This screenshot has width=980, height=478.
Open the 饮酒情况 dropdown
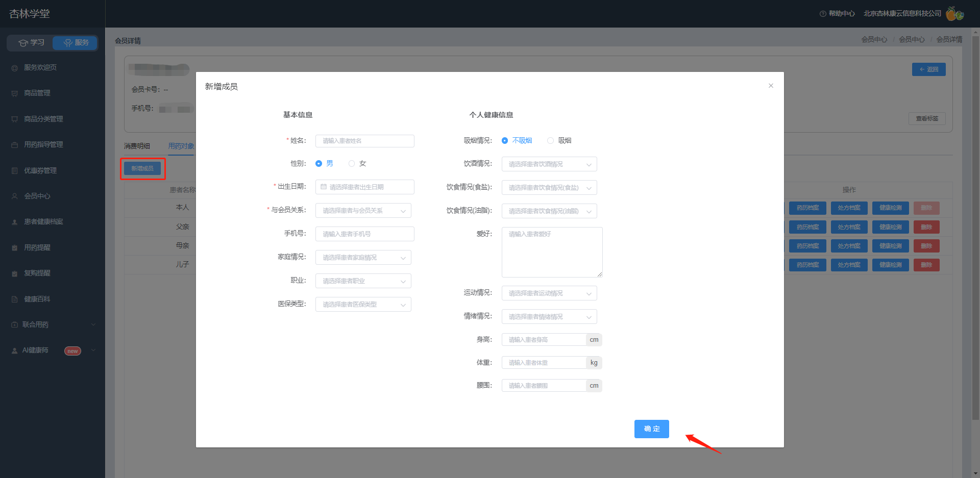[x=549, y=164]
